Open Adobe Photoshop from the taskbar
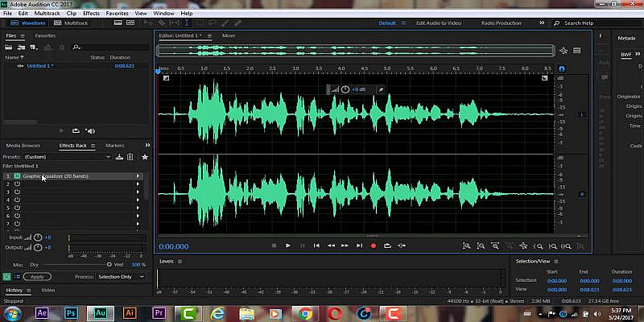This screenshot has height=322, width=644. tap(71, 312)
